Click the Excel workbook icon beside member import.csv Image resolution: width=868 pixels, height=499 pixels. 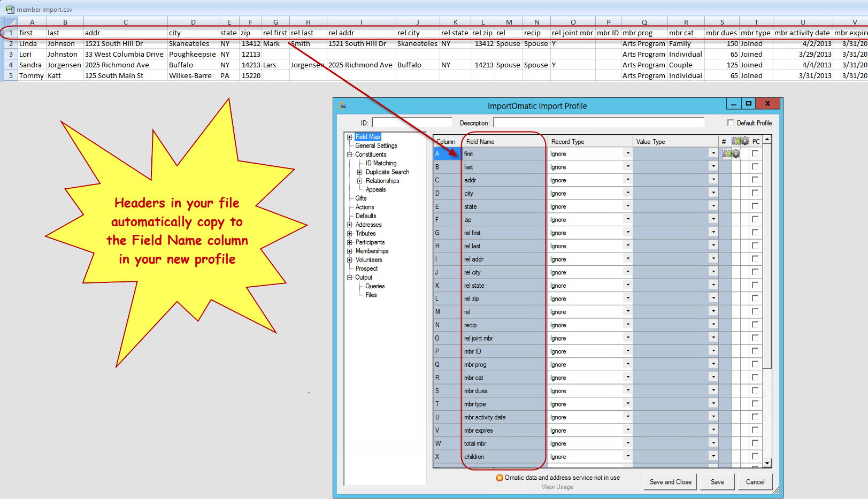point(10,9)
